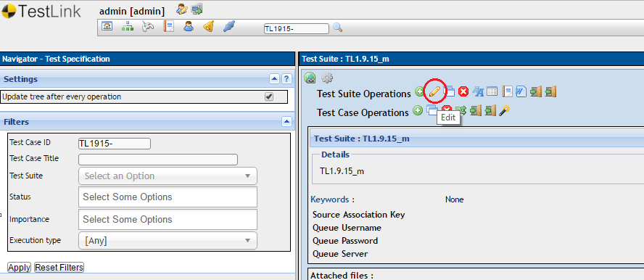644x280 pixels.
Task: Click the Test Case Title input field
Action: coord(158,160)
